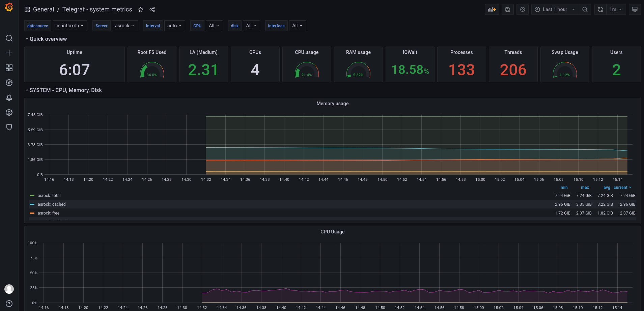Open the disk variable All dropdown
This screenshot has height=311, width=644.
click(251, 26)
